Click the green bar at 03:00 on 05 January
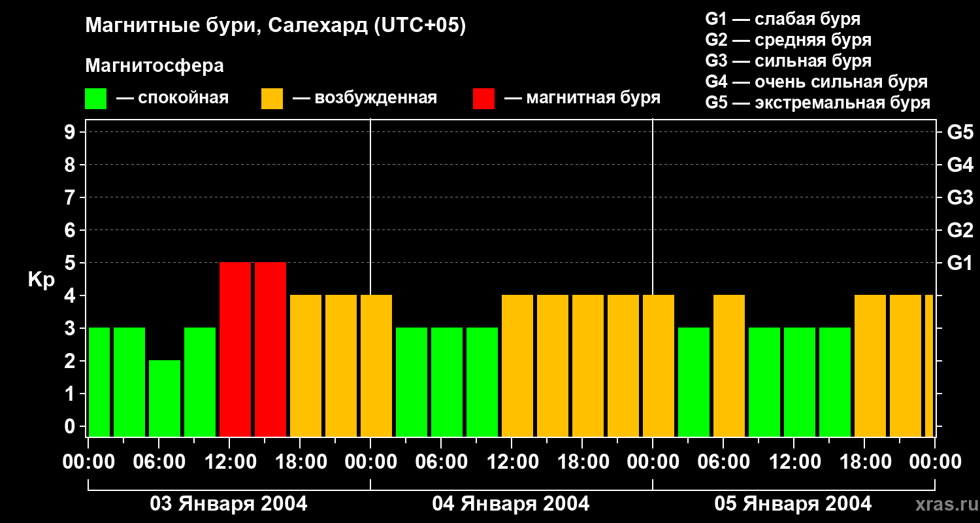 [x=694, y=382]
